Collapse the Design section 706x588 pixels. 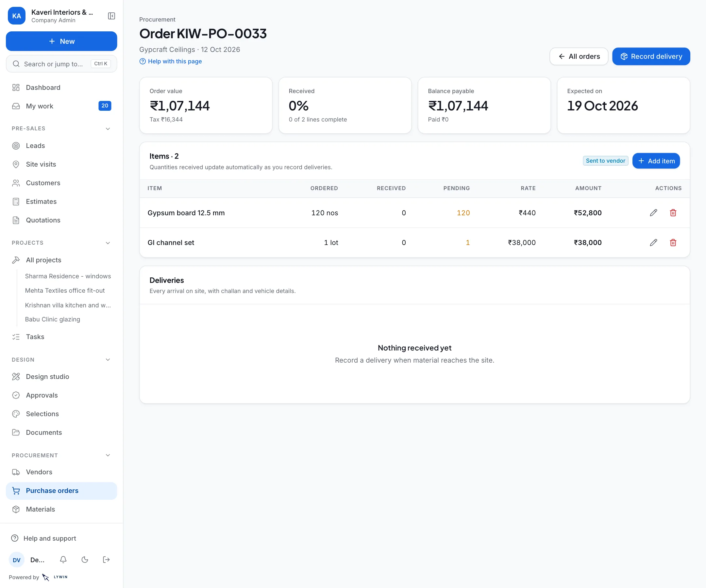pyautogui.click(x=108, y=360)
